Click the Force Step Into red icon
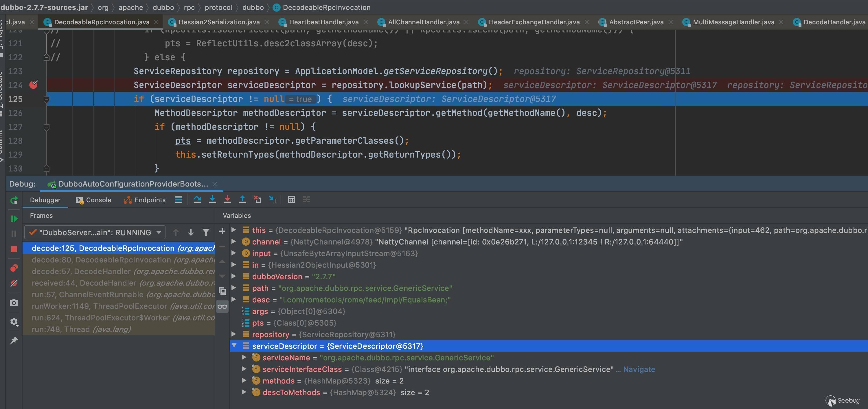 click(227, 200)
